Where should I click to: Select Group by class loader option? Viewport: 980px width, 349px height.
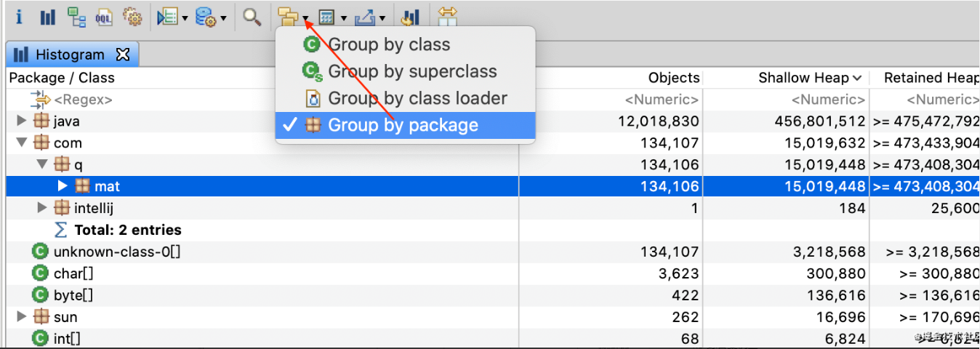417,98
